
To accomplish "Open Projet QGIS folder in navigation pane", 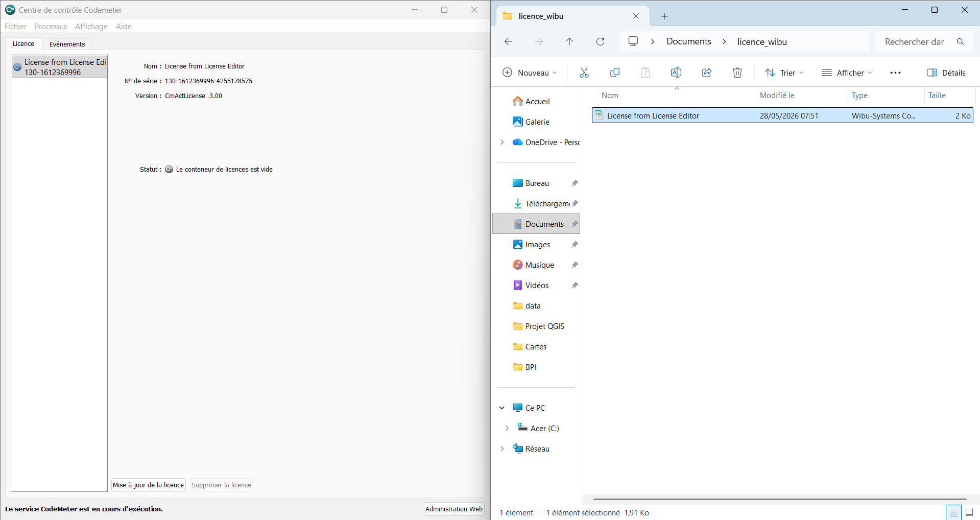I will pos(544,326).
